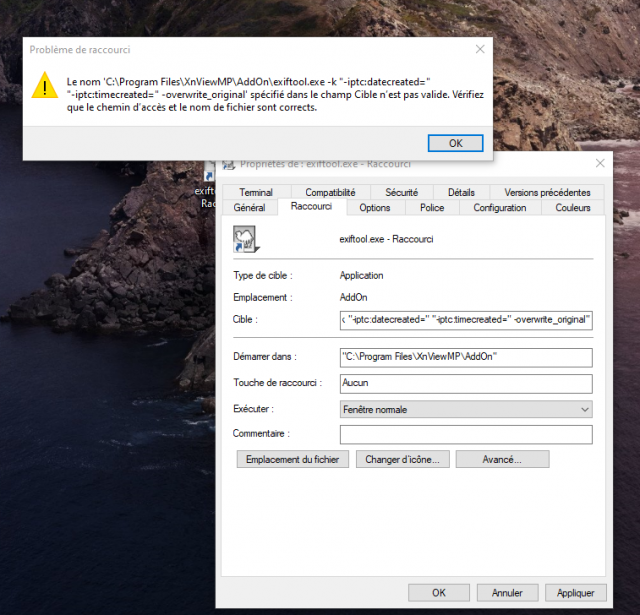
Task: Open the Exécuter dropdown arrow
Action: pos(584,409)
